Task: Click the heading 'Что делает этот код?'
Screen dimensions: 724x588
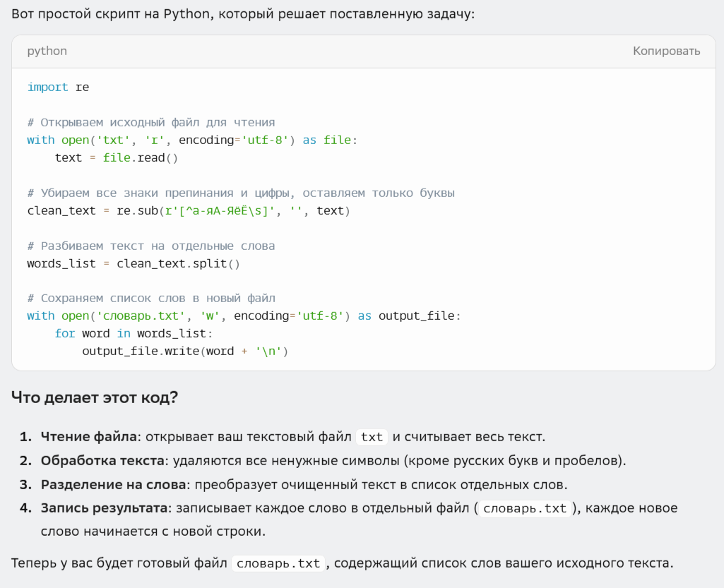Action: pyautogui.click(x=94, y=397)
